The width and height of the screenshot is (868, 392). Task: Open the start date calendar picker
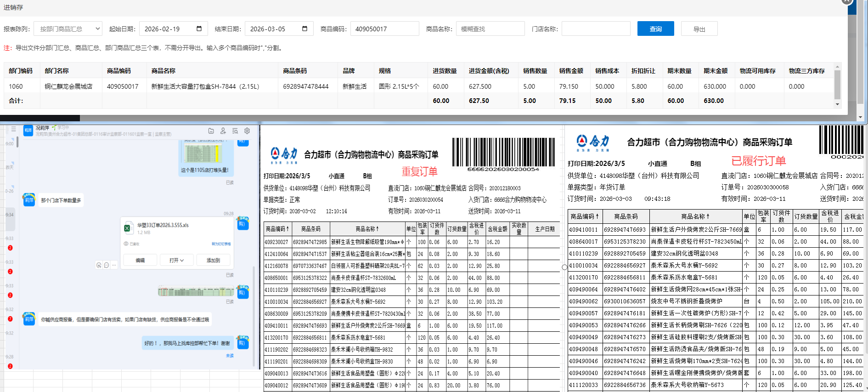(199, 29)
